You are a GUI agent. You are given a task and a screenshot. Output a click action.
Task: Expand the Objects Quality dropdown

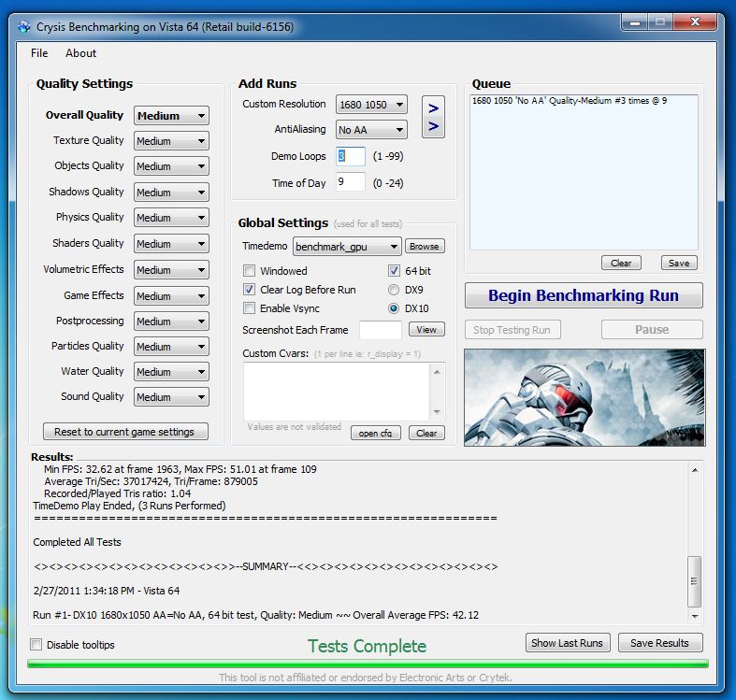click(171, 166)
